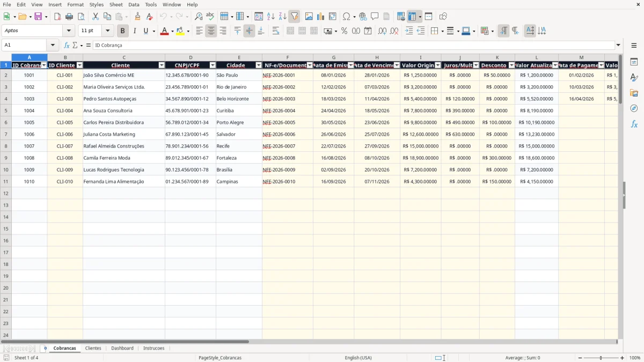This screenshot has width=644, height=362.
Task: Click Clear Direct Formatting icon
Action: click(x=149, y=17)
